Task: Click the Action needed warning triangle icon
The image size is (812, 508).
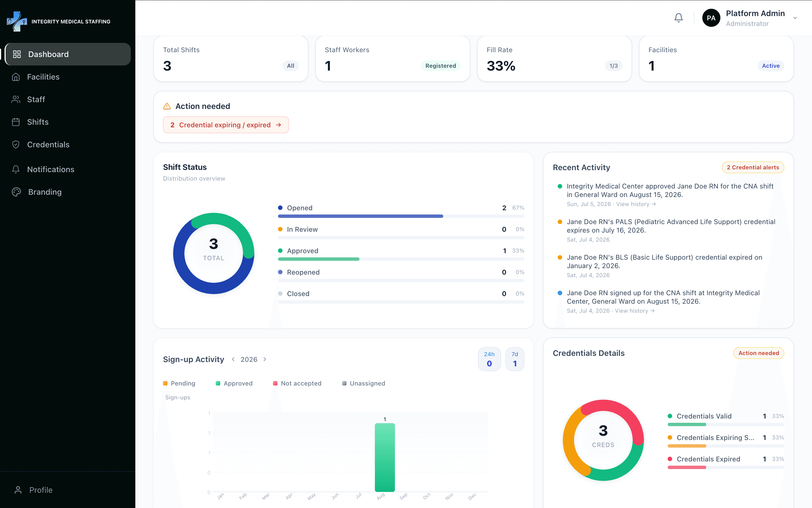Action: 167,106
